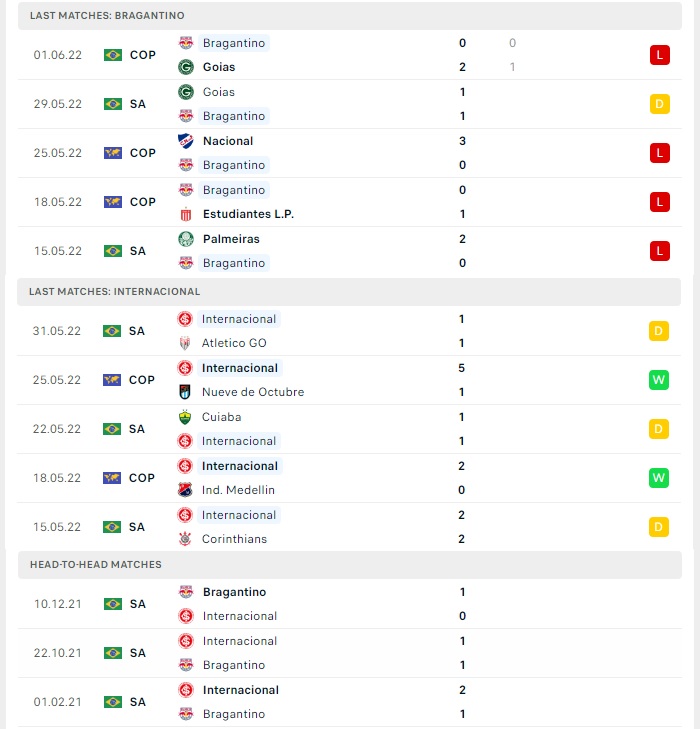Click the Nueve de Octubre crest icon

click(x=185, y=392)
